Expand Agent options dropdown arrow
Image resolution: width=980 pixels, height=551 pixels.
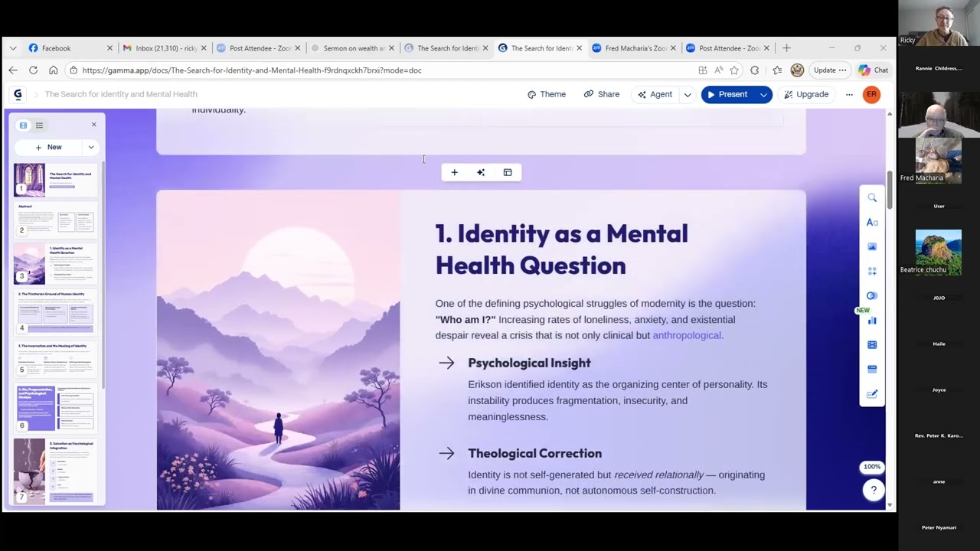pyautogui.click(x=688, y=95)
